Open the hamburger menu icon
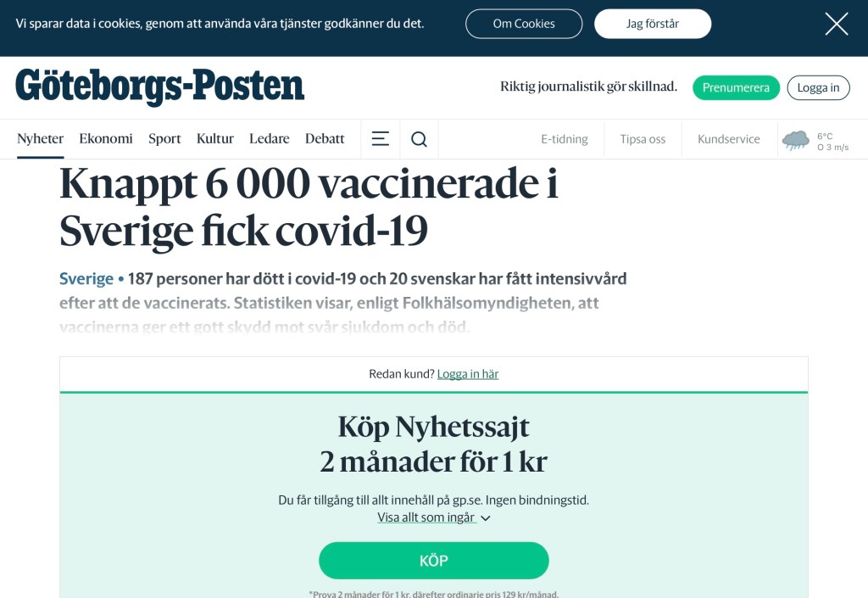The height and width of the screenshot is (598, 868). coord(381,139)
